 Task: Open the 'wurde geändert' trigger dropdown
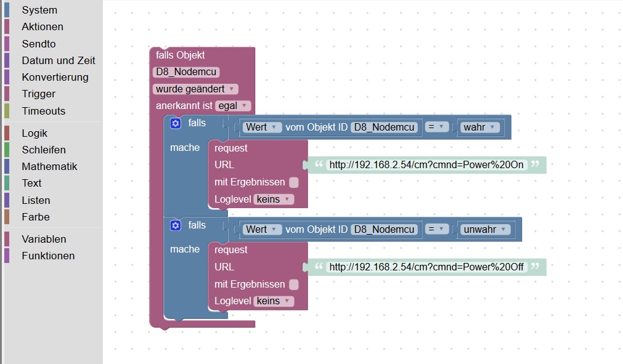[x=195, y=89]
